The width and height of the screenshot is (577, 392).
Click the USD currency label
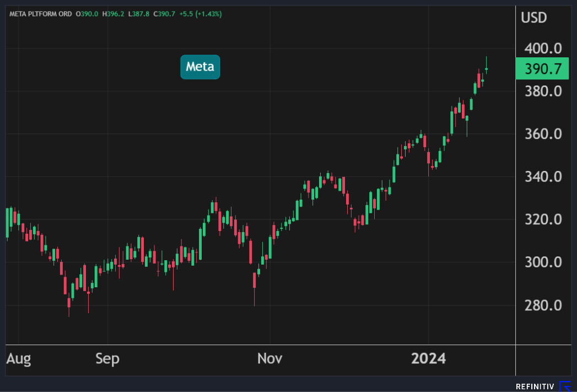point(533,18)
